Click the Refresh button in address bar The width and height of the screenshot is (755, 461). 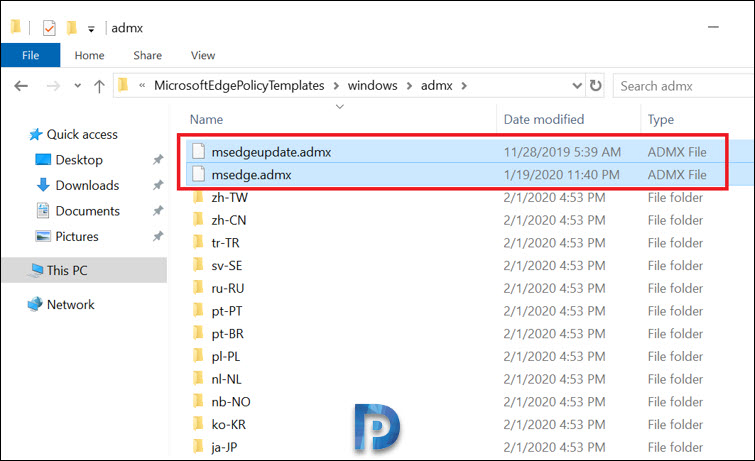596,86
